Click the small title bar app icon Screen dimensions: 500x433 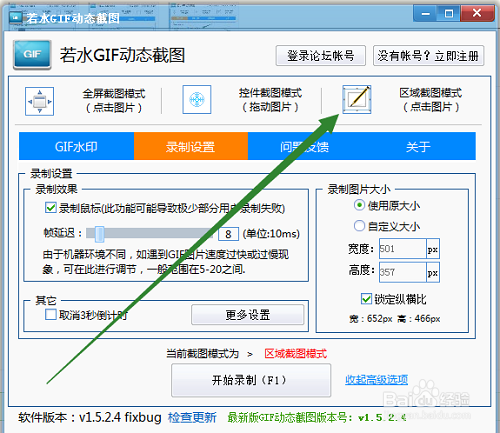tap(16, 17)
